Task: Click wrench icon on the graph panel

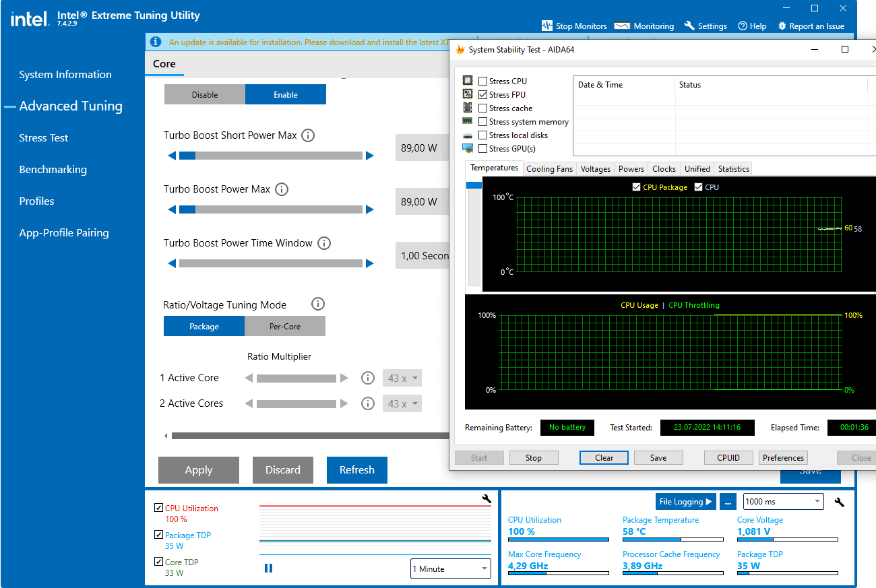Action: coord(487,499)
